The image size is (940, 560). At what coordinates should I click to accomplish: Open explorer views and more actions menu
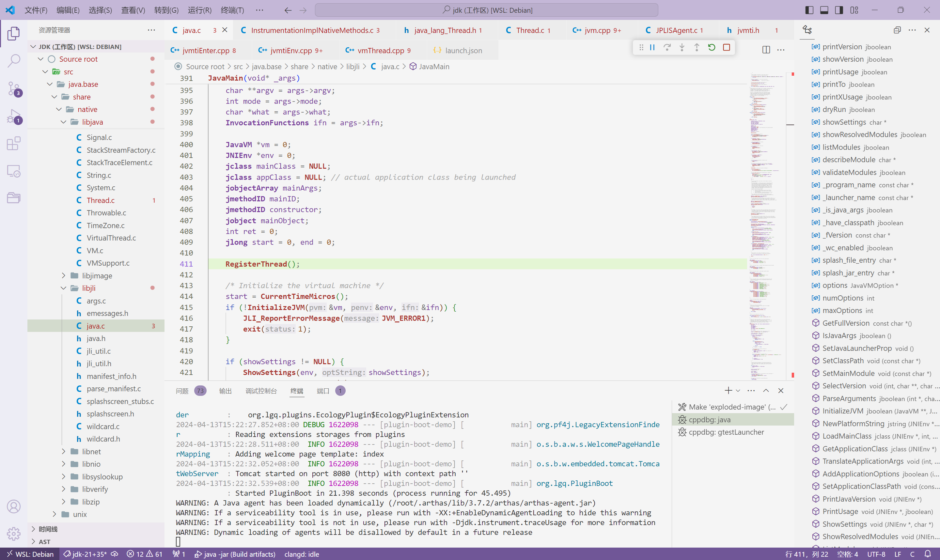[151, 30]
